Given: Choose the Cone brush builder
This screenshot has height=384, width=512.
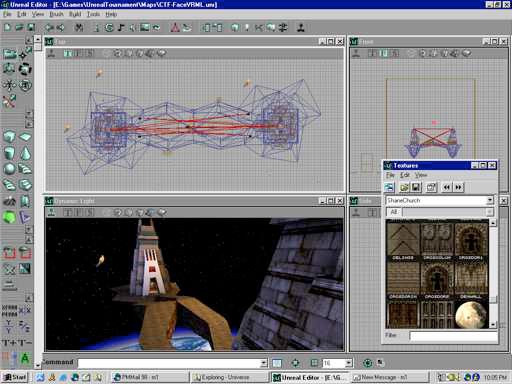Looking at the screenshot, I should pos(25,153).
